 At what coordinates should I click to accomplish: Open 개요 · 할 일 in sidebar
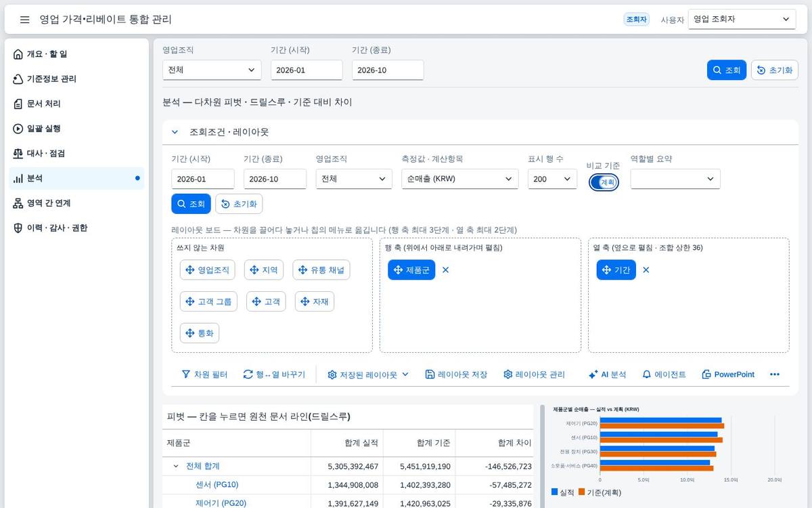[76, 54]
